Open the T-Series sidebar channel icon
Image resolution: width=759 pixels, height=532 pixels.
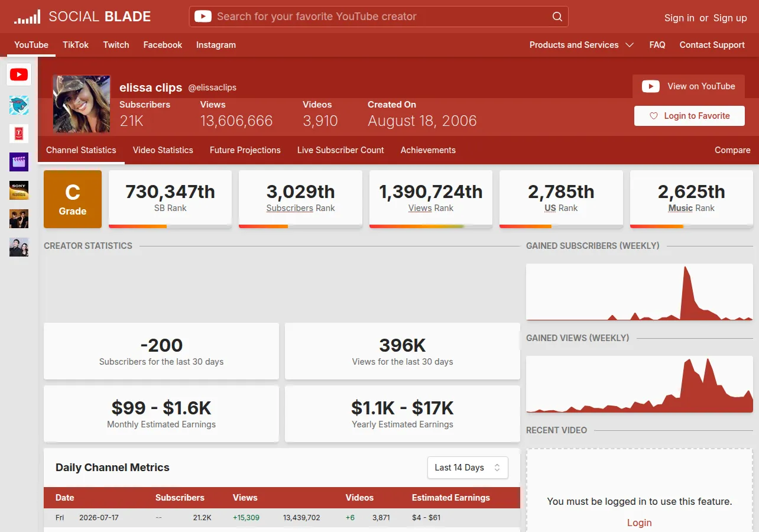click(19, 134)
